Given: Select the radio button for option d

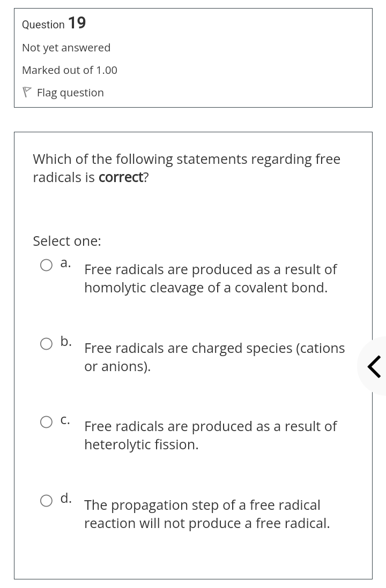Looking at the screenshot, I should (46, 501).
